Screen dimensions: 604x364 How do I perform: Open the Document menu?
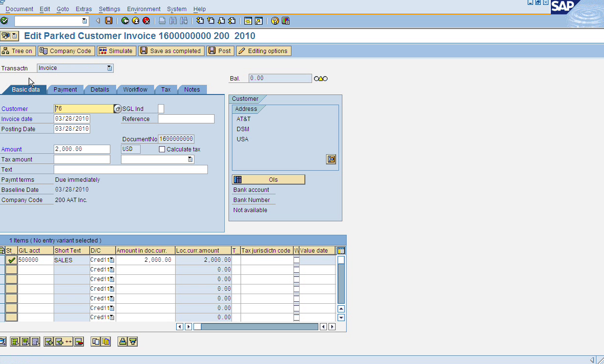click(x=19, y=9)
